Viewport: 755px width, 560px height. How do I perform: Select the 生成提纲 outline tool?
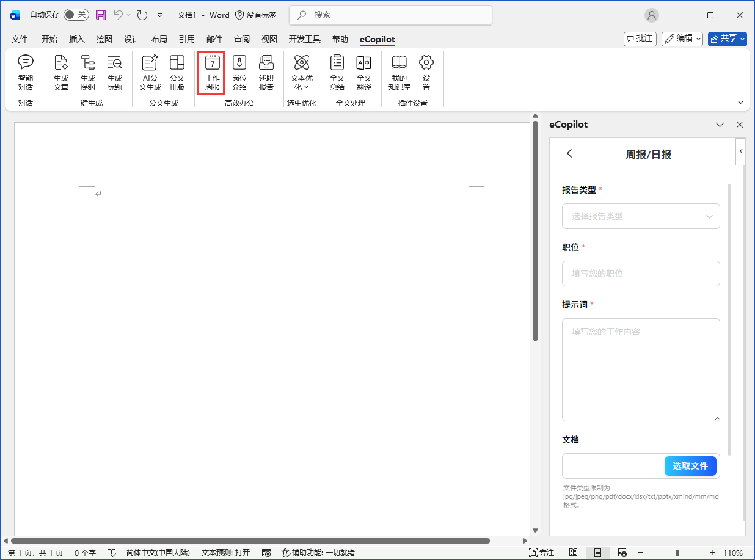pyautogui.click(x=88, y=72)
